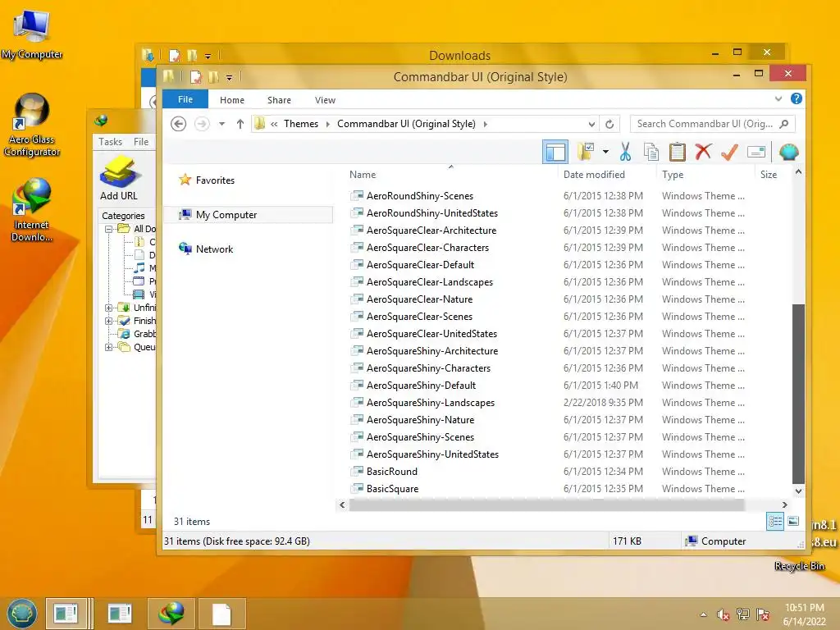
Task: Open Explorer help question mark icon
Action: pyautogui.click(x=797, y=98)
